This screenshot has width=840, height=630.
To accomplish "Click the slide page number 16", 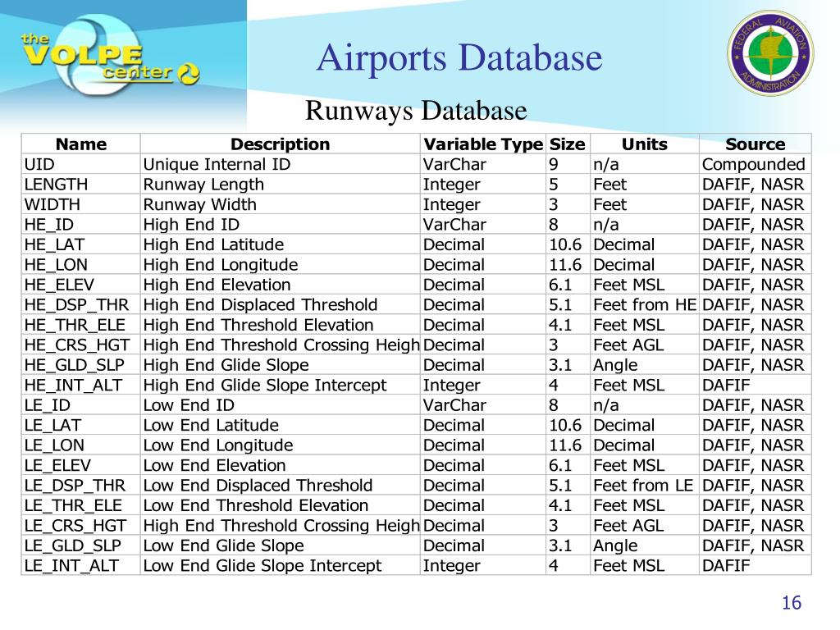I will tap(792, 603).
